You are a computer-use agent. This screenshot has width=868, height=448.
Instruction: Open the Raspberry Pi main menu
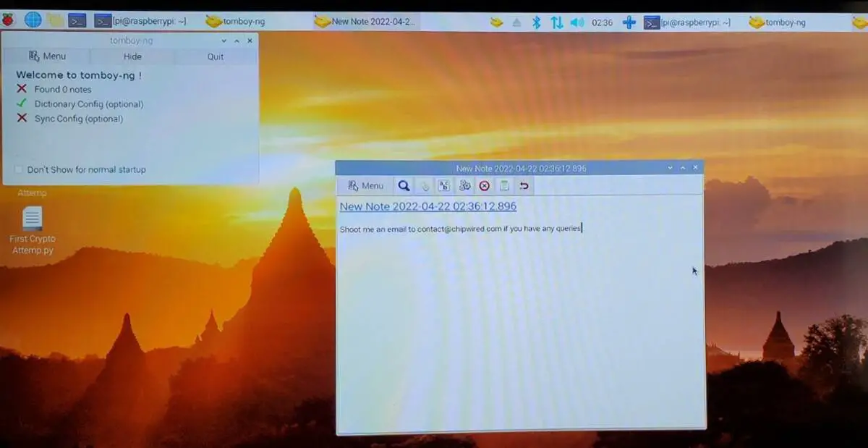[x=9, y=20]
